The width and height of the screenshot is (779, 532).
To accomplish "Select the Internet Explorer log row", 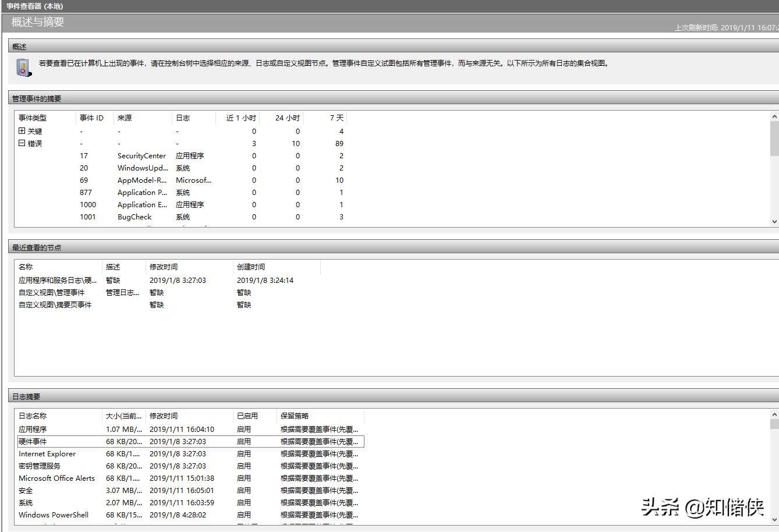I will [x=190, y=453].
